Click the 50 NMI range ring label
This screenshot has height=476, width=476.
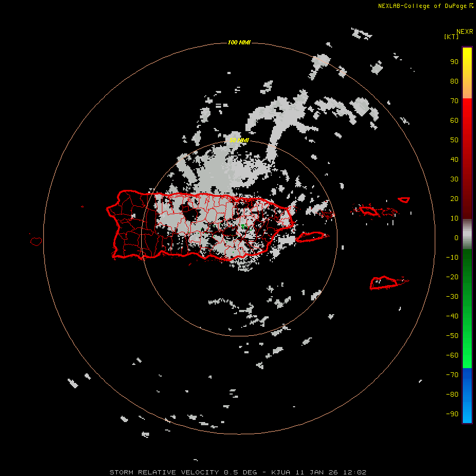pos(239,140)
